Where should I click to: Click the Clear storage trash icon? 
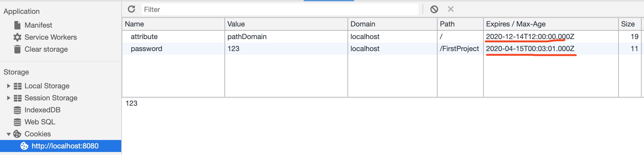point(17,49)
